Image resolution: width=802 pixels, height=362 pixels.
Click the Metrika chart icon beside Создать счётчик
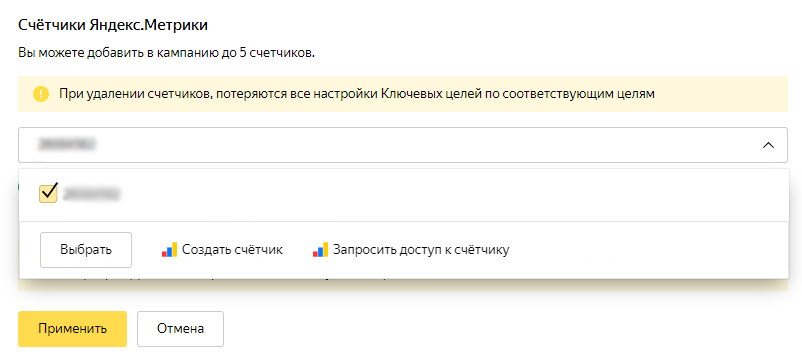pyautogui.click(x=169, y=250)
